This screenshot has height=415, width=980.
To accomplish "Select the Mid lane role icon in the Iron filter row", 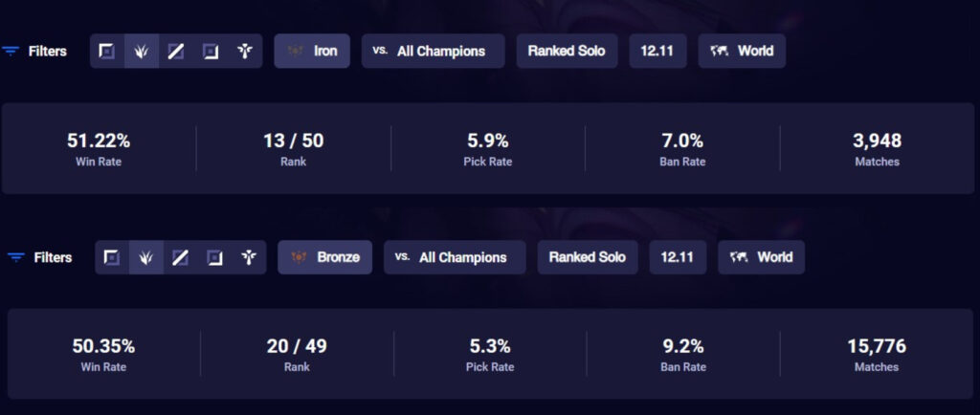I will click(176, 52).
